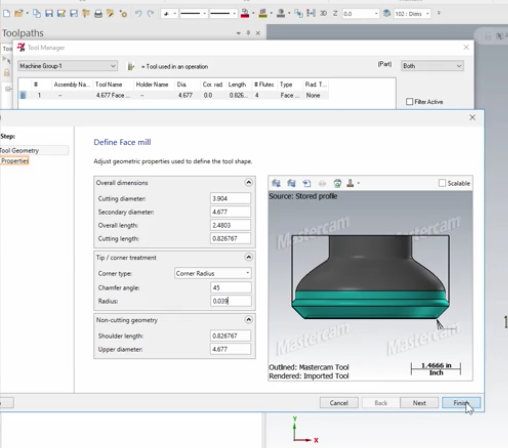Open the red wireframe color swatch
Viewport: 508px width, 448px height.
point(245,14)
